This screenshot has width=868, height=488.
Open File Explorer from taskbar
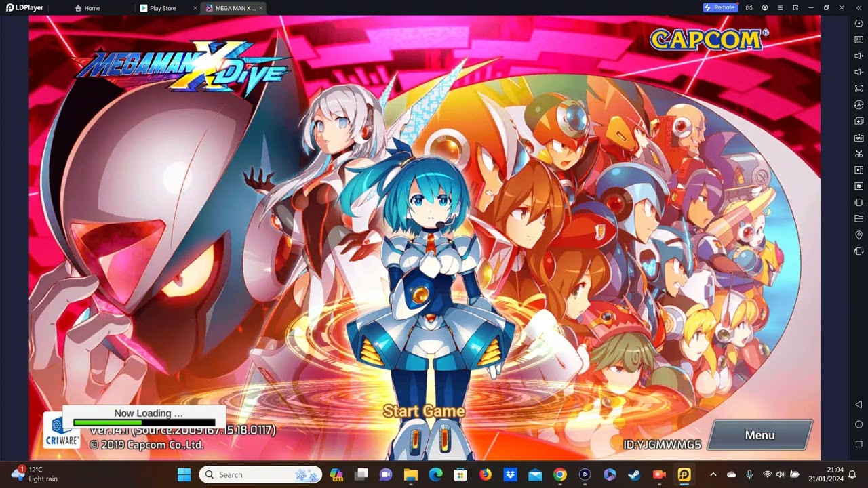click(x=411, y=474)
